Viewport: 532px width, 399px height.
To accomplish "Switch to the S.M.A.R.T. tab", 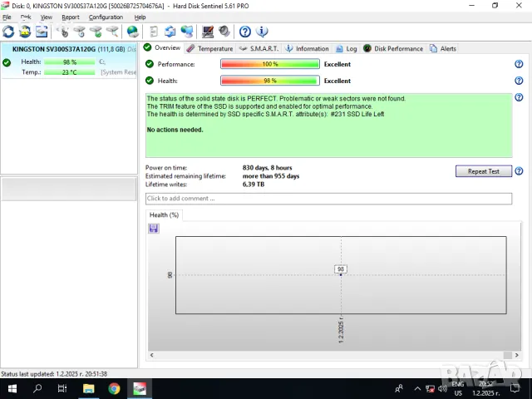I will coord(259,48).
